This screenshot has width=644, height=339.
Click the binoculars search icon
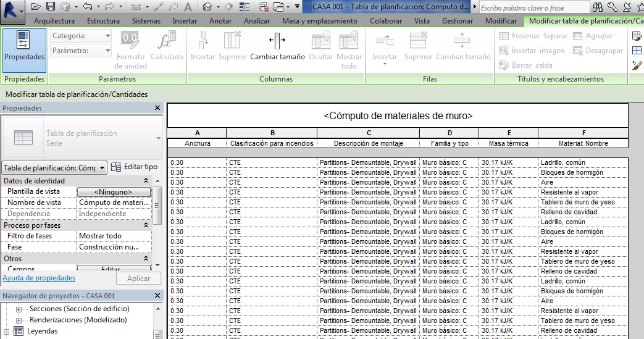click(598, 7)
